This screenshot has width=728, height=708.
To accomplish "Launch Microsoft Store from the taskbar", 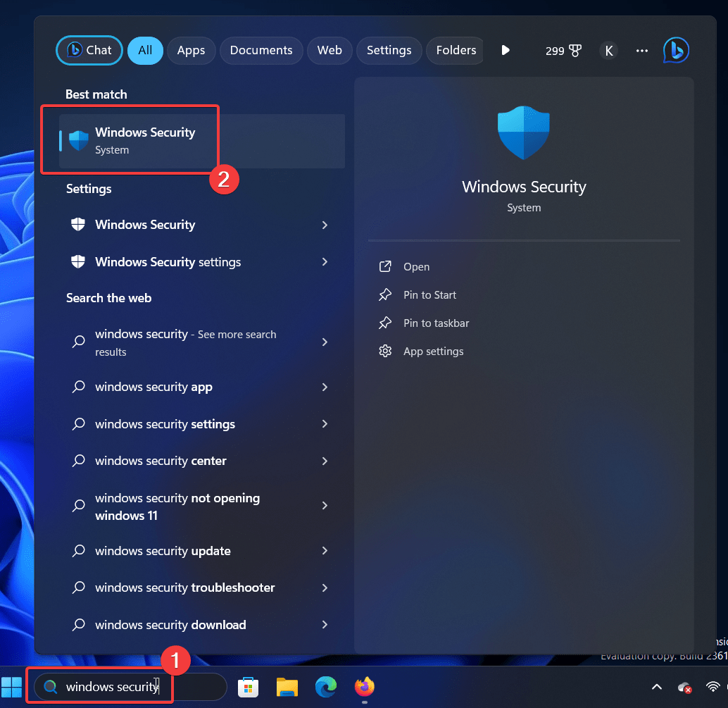I will pyautogui.click(x=247, y=687).
